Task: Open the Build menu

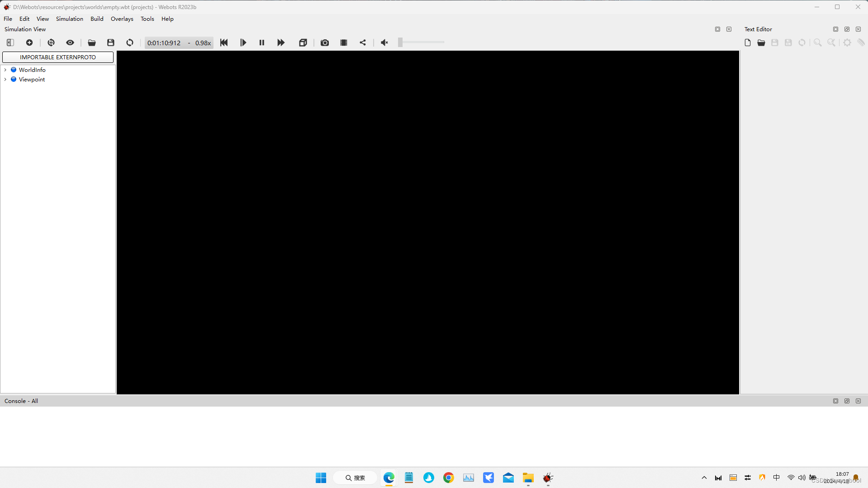Action: click(97, 19)
